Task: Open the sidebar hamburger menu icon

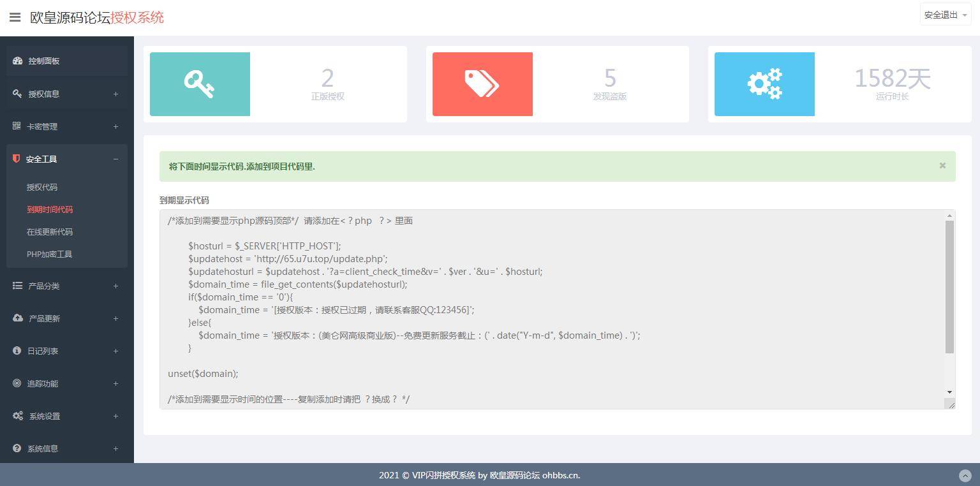Action: coord(15,17)
